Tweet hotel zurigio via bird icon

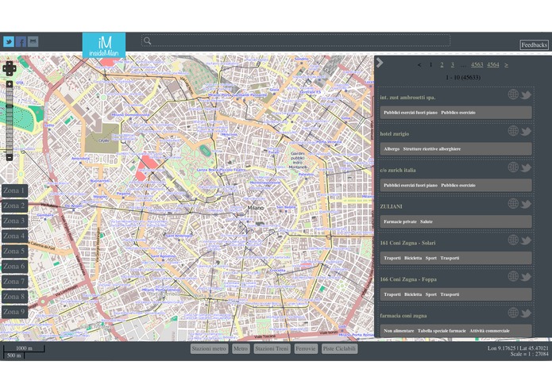tap(526, 132)
